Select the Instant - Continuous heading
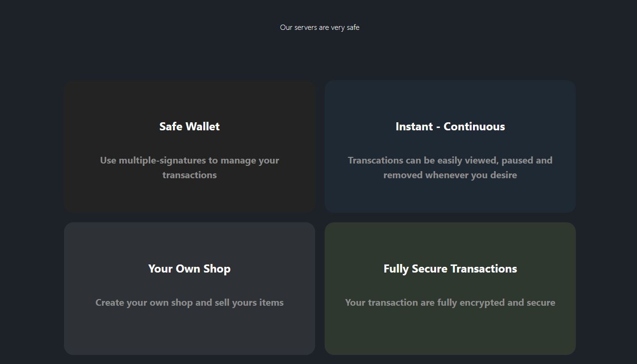The width and height of the screenshot is (637, 364). point(450,127)
